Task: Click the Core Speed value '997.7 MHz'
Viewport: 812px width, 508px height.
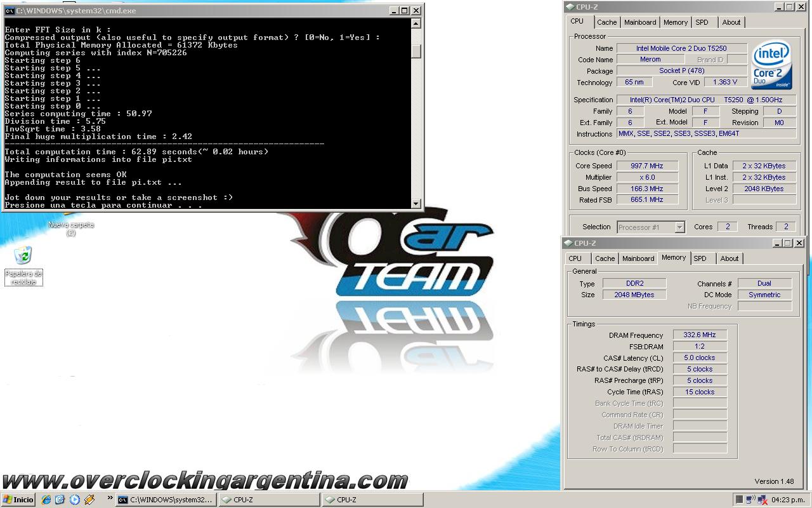Action: tap(647, 166)
